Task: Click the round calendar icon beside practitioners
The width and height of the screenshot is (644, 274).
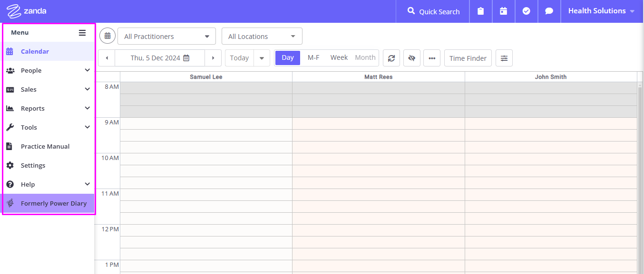Action: click(x=107, y=36)
